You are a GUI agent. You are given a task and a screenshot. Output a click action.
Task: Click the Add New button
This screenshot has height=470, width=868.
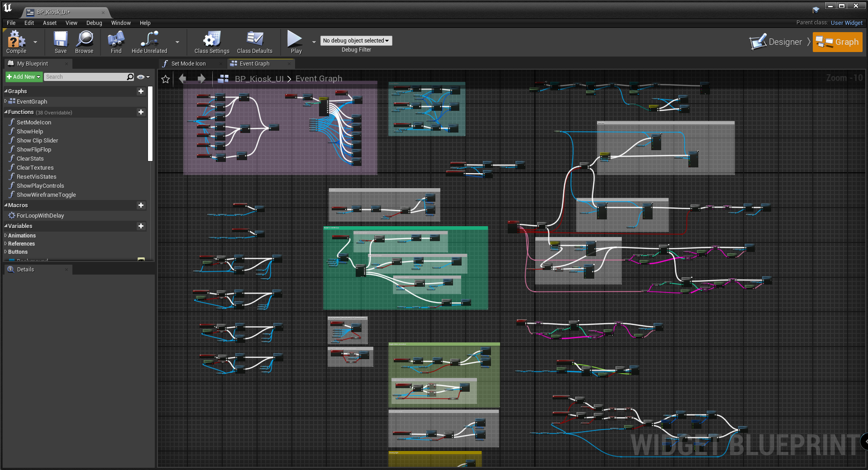24,77
